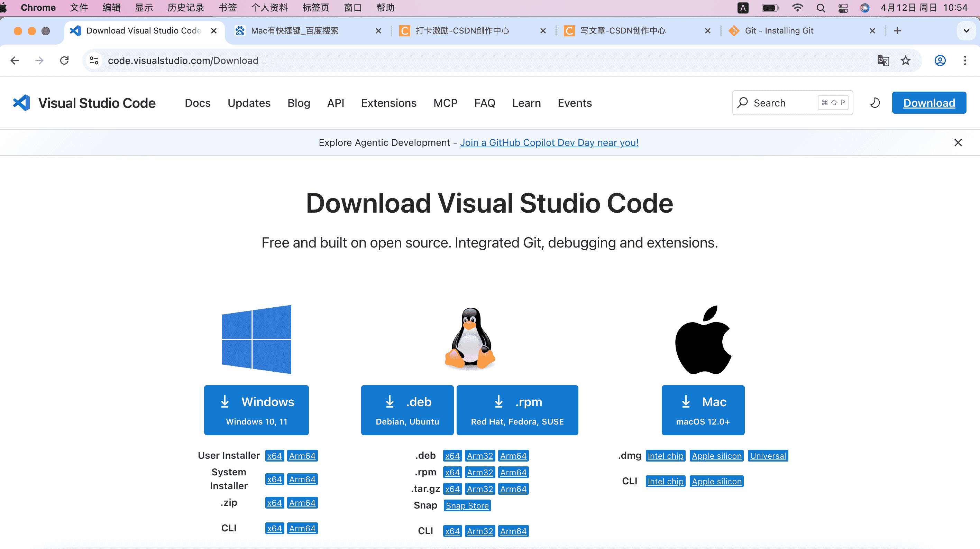Open Chrome's three-dot menu
The width and height of the screenshot is (980, 549).
pos(965,61)
